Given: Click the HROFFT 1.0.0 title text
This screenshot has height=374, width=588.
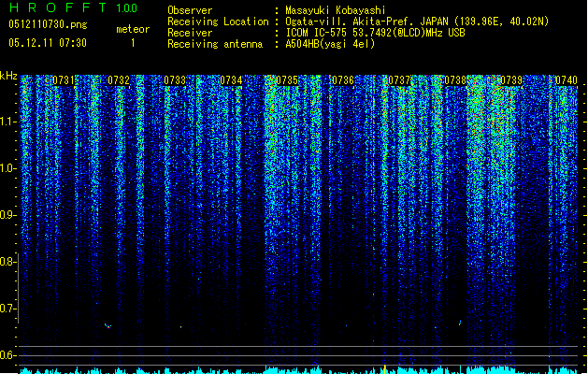Looking at the screenshot, I should pyautogui.click(x=74, y=7).
